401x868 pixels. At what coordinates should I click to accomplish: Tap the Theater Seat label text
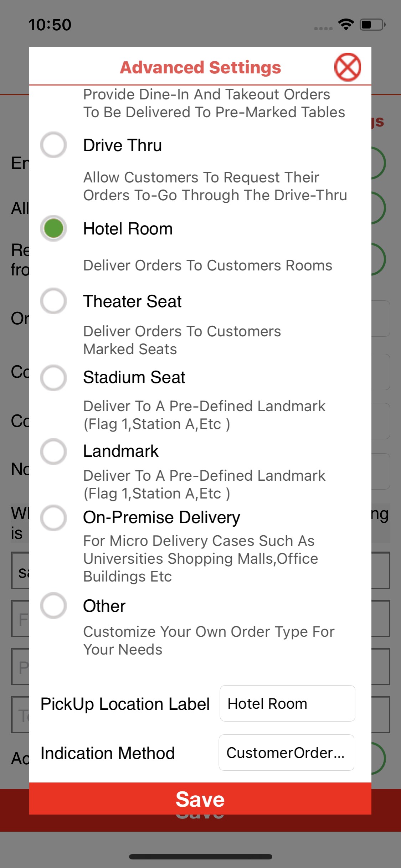coord(132,301)
